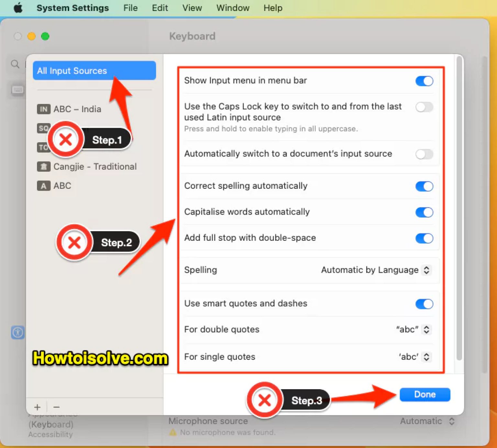Add an input source with the plus button

pyautogui.click(x=37, y=407)
